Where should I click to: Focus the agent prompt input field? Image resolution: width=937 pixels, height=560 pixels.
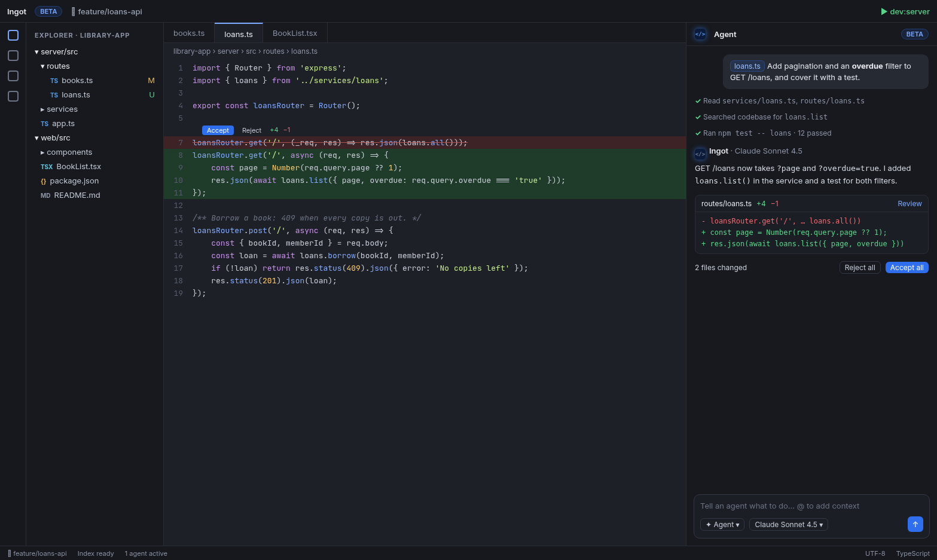[811, 506]
